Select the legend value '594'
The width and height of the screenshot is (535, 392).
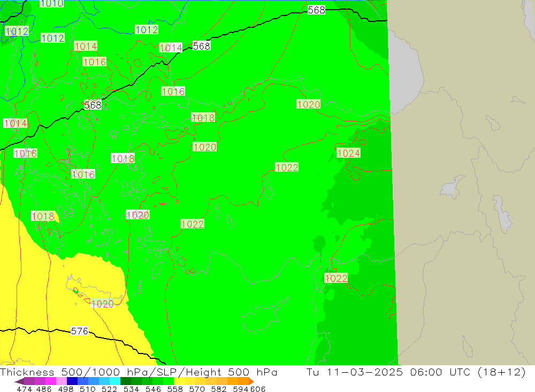click(x=241, y=389)
